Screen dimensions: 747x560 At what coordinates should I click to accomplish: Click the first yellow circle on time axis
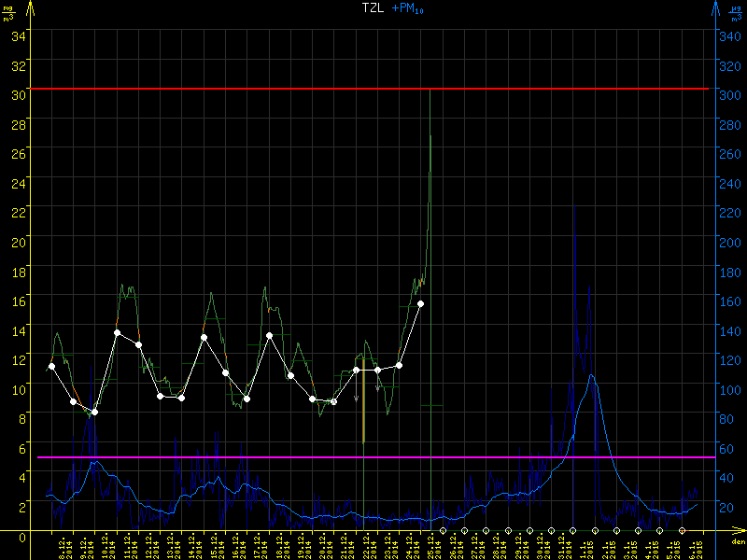coord(443,530)
